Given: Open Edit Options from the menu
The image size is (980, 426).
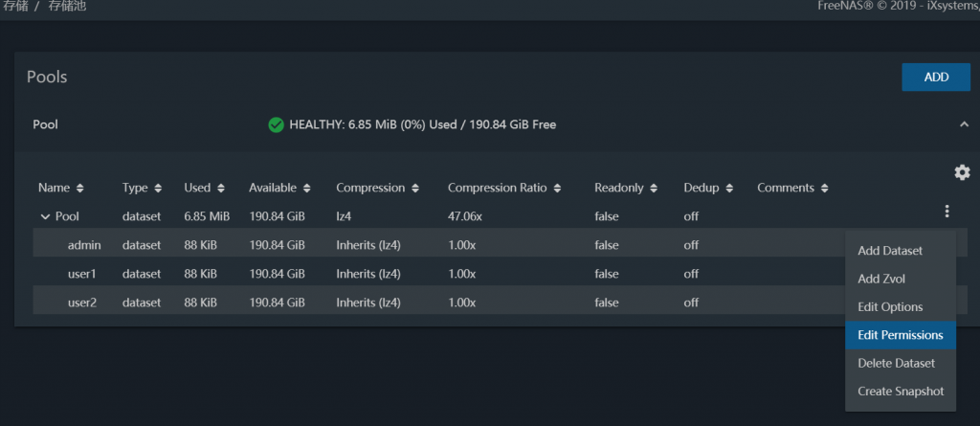Looking at the screenshot, I should [890, 307].
